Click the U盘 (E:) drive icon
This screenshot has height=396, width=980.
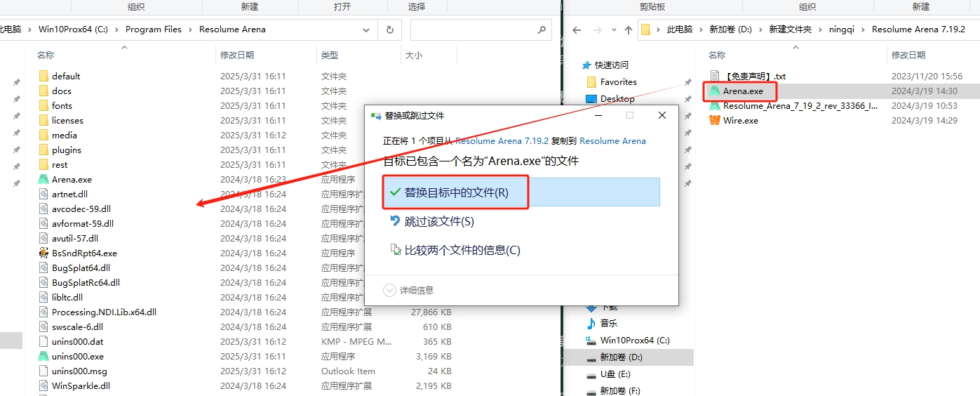(x=591, y=374)
